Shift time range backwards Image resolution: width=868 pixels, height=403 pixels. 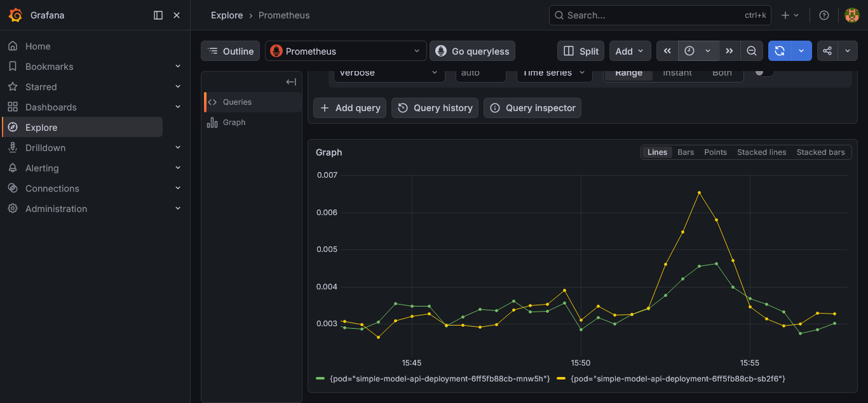pos(667,51)
